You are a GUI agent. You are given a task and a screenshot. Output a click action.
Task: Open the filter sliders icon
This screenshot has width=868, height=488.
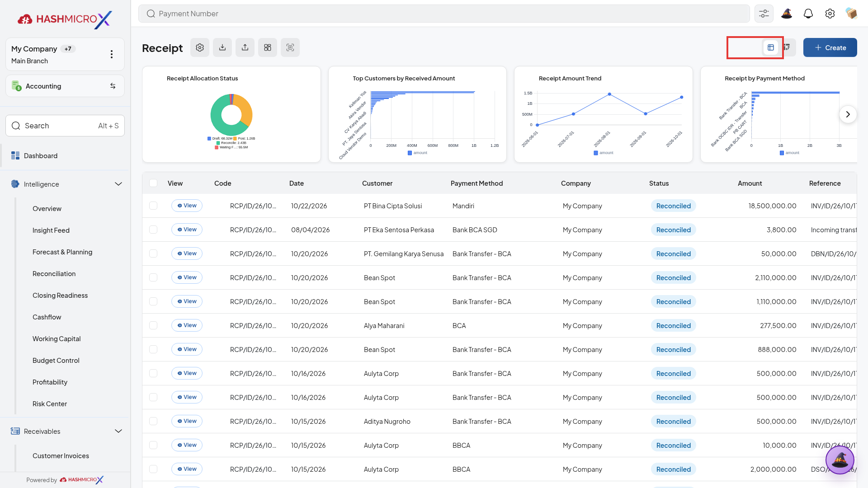[x=764, y=14]
